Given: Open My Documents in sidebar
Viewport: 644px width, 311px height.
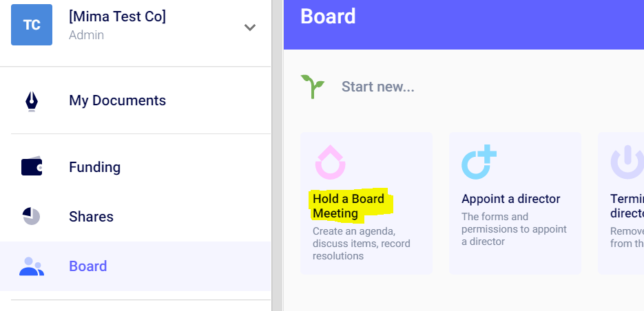Looking at the screenshot, I should (117, 100).
